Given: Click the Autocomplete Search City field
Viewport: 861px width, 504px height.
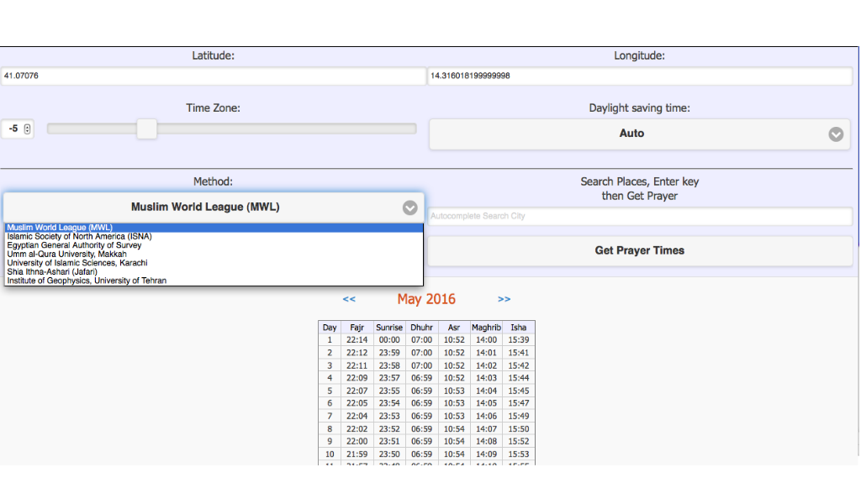Looking at the screenshot, I should click(x=639, y=216).
